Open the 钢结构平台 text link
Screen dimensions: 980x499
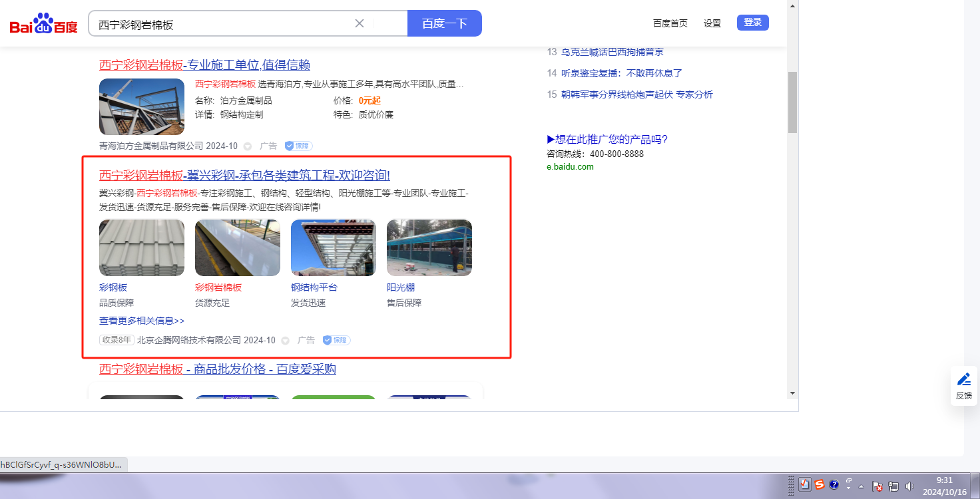tap(314, 287)
